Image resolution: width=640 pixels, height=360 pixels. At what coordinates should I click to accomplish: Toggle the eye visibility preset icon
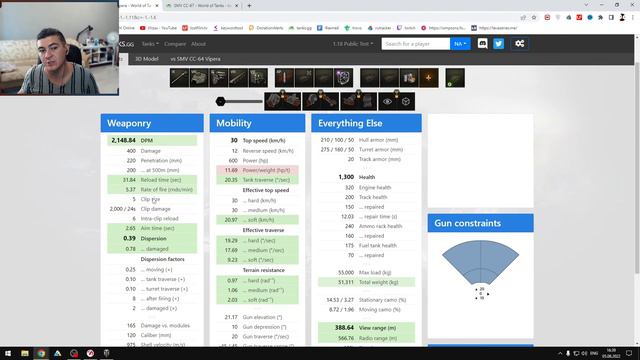pos(387,101)
